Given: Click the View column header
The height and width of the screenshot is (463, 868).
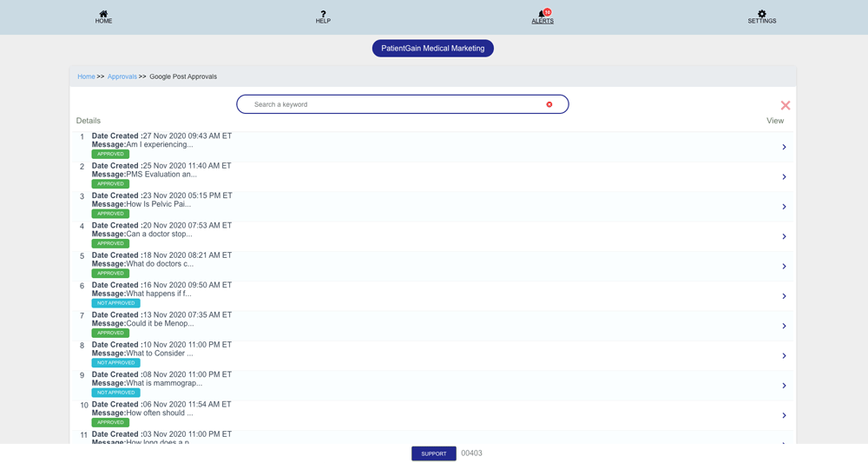Looking at the screenshot, I should (x=775, y=121).
